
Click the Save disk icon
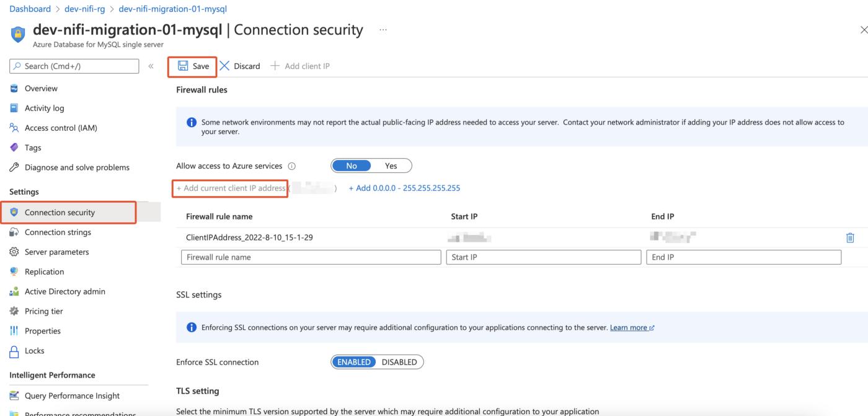[x=183, y=66]
